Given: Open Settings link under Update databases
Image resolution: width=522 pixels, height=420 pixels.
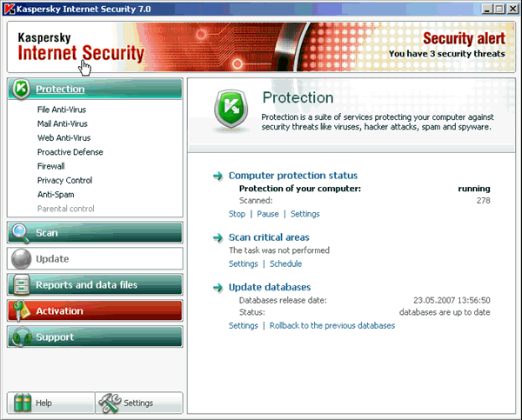Looking at the screenshot, I should 244,326.
